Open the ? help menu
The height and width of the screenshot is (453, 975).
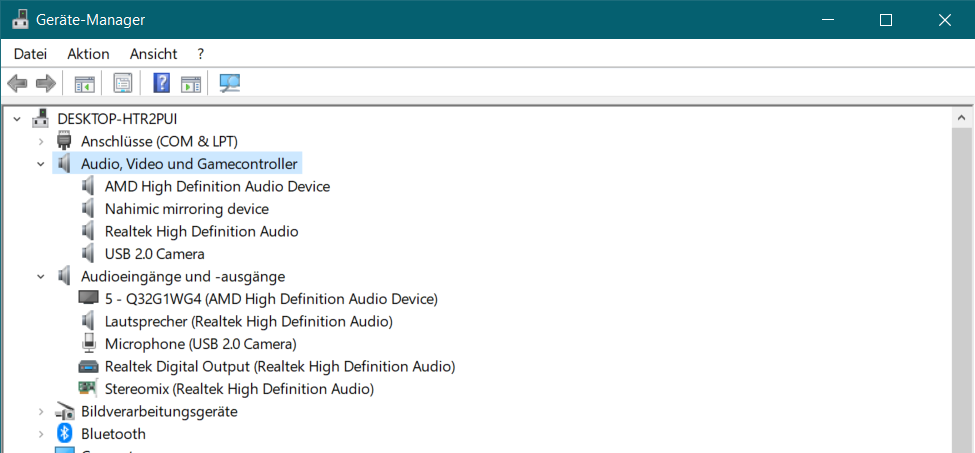point(200,54)
